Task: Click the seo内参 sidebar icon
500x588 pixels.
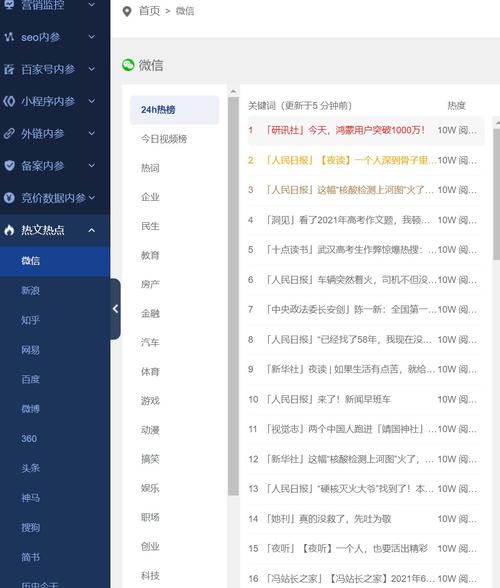Action: pos(9,37)
